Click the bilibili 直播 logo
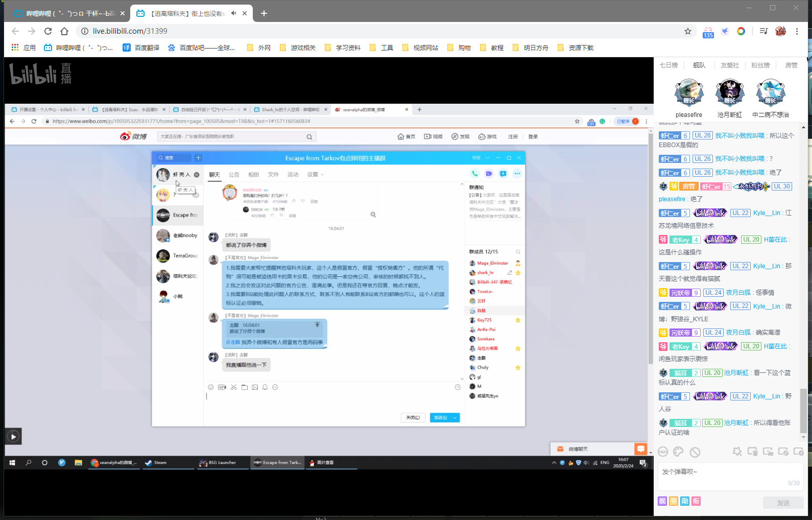The width and height of the screenshot is (812, 520). (40, 74)
